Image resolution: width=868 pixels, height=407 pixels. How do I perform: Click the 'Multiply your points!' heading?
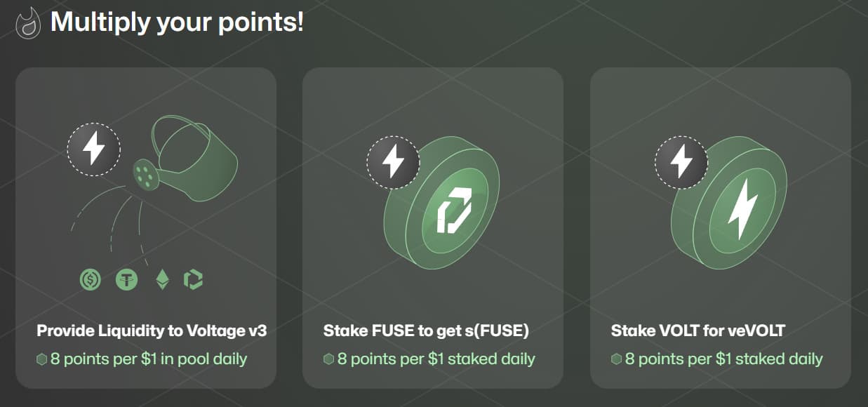pos(178,22)
